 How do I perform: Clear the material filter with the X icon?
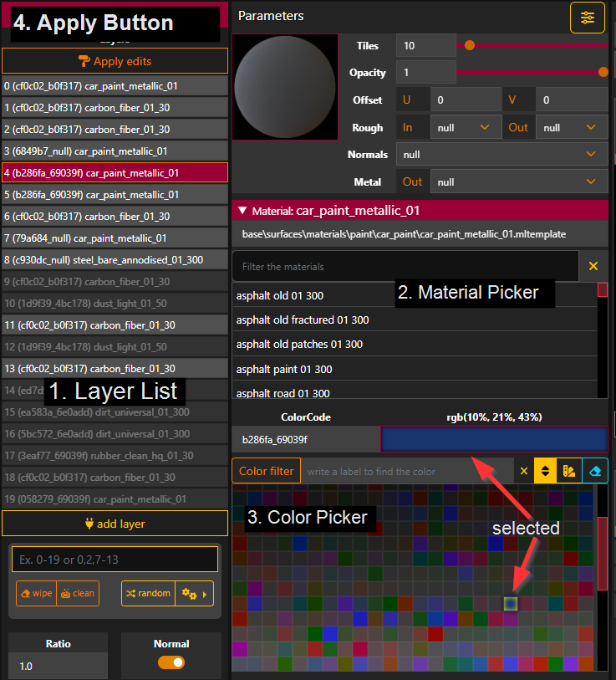point(593,266)
